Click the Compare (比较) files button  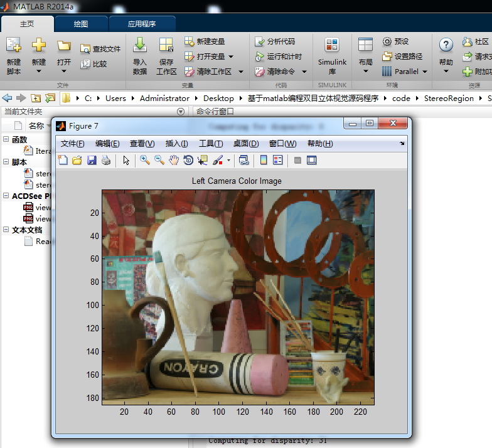tap(94, 64)
